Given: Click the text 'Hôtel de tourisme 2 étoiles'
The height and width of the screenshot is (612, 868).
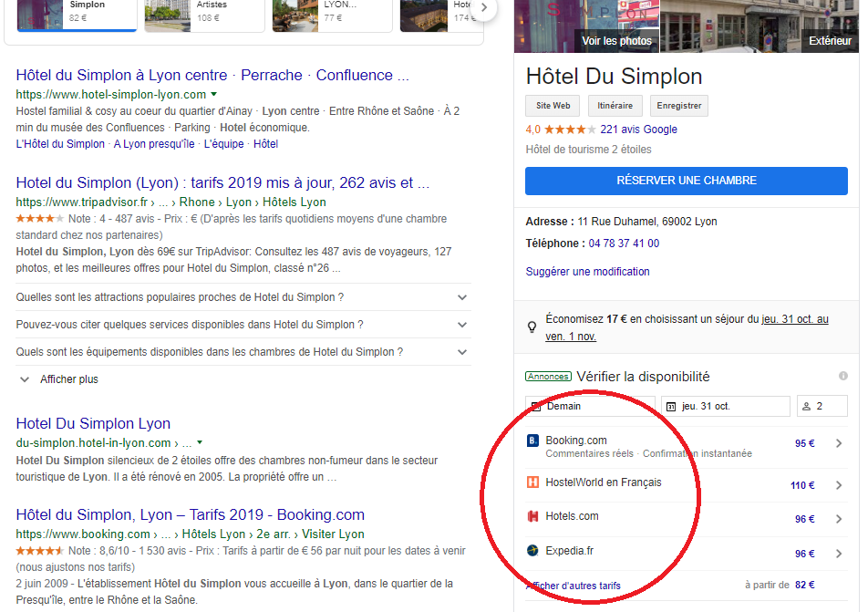Looking at the screenshot, I should click(588, 150).
